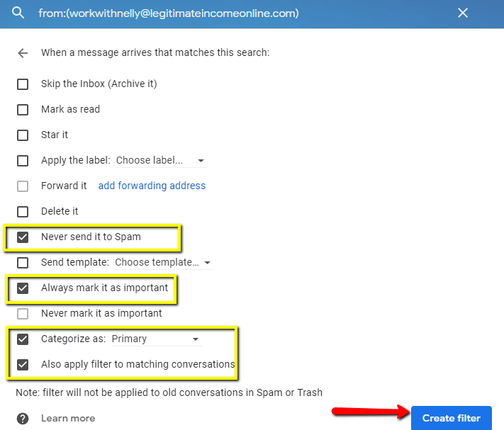Tick the Star it checkbox

pos(23,135)
